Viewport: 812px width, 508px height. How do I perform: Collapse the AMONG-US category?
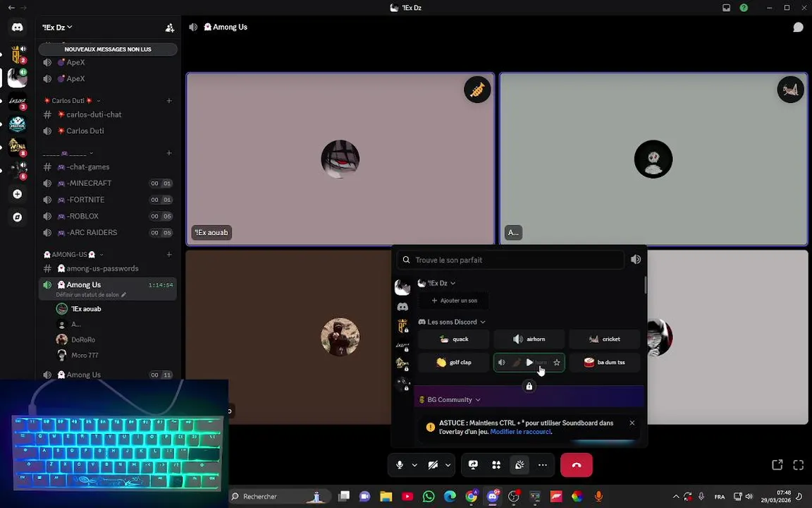click(x=73, y=255)
